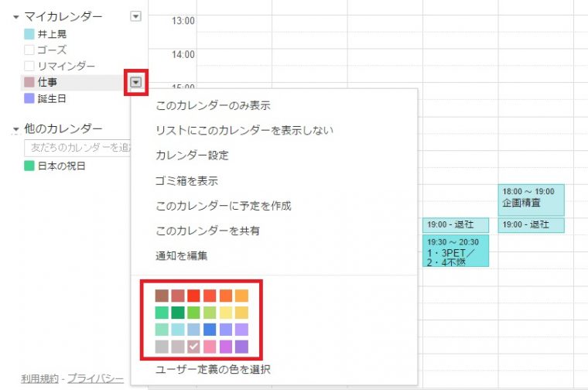Pick the bright red color swatch
This screenshot has height=390, width=588.
click(194, 296)
